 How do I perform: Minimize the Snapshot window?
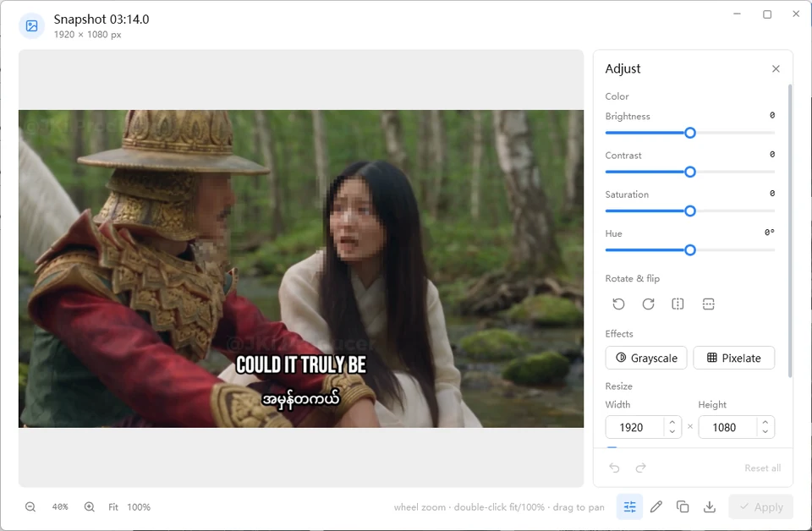tap(737, 14)
